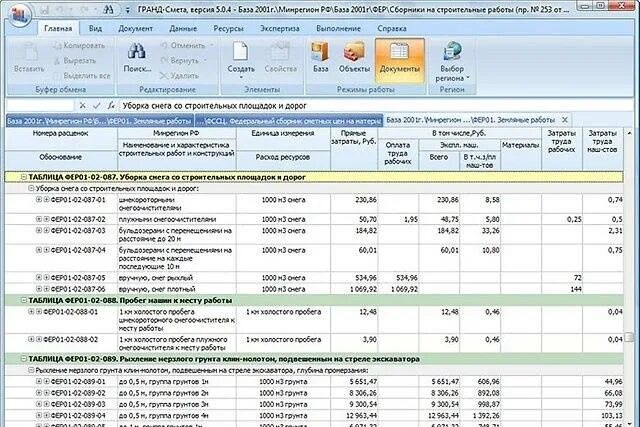This screenshot has height=427, width=640.
Task: Collapse ТАБЛИЦА ФЕР01-02-089 group
Action: [24, 359]
